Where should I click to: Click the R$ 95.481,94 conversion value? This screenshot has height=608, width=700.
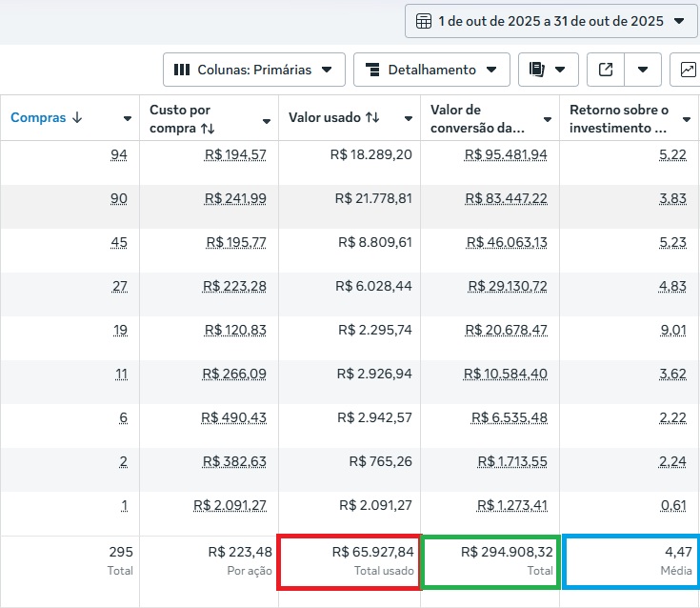[x=506, y=154]
